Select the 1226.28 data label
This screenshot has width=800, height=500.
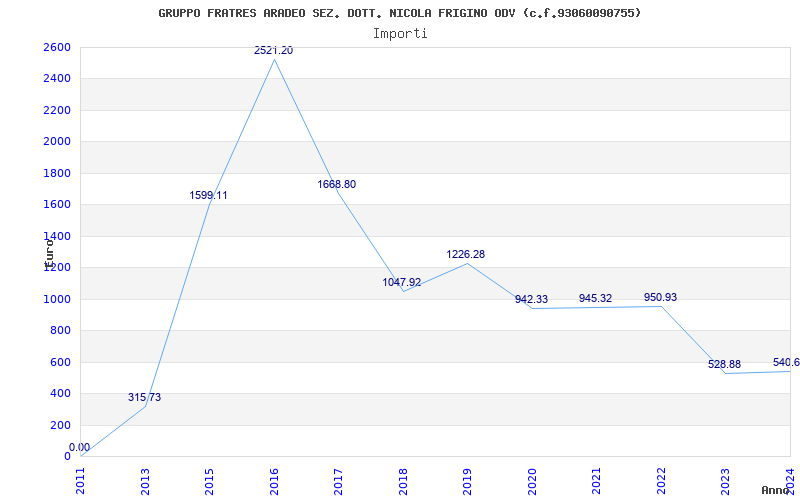465,254
